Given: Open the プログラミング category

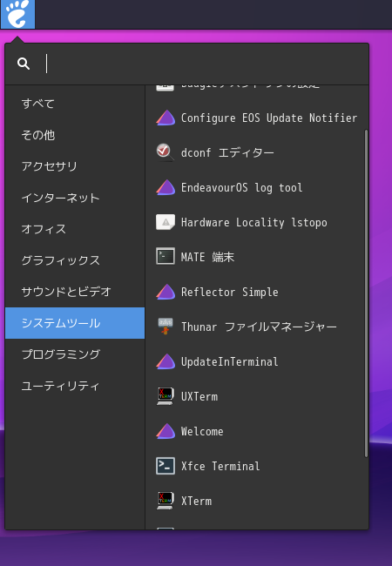Looking at the screenshot, I should click(75, 354).
